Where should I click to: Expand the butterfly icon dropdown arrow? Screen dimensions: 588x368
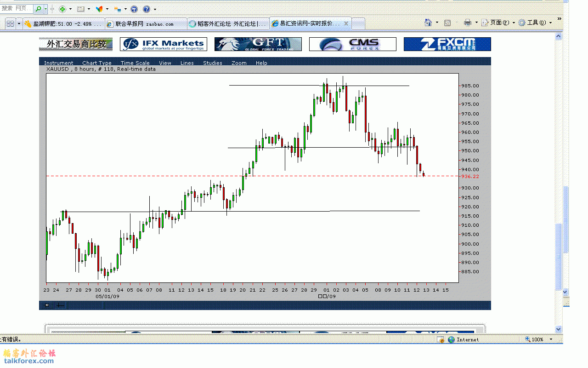click(107, 9)
